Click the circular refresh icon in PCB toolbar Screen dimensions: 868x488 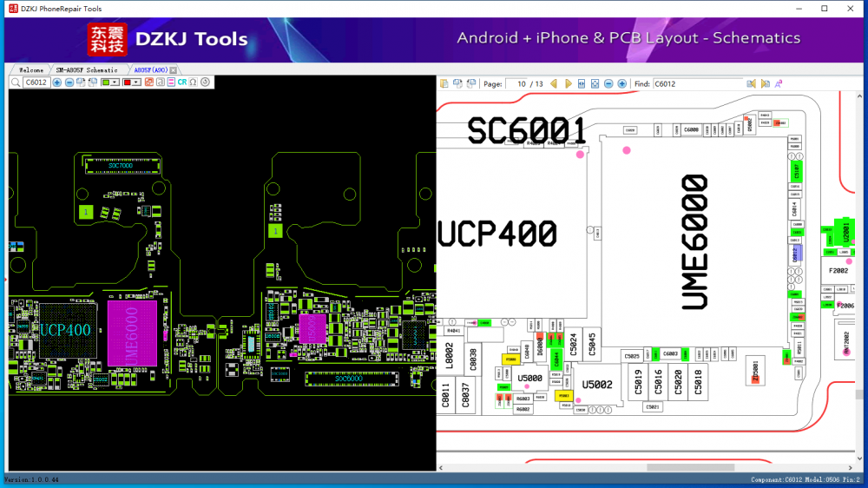click(x=206, y=82)
